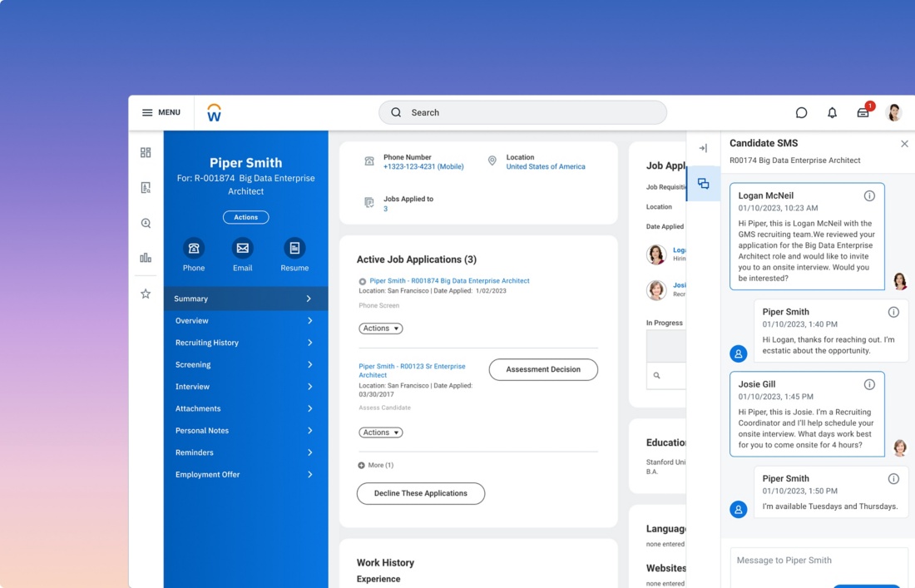Image resolution: width=915 pixels, height=588 pixels.
Task: Click the star favorites icon in sidebar
Action: tap(146, 294)
